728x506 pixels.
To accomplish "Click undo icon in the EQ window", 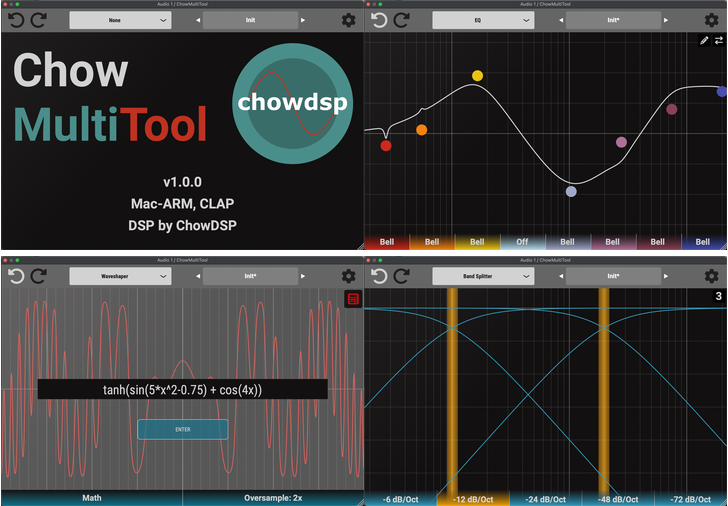I will [379, 20].
